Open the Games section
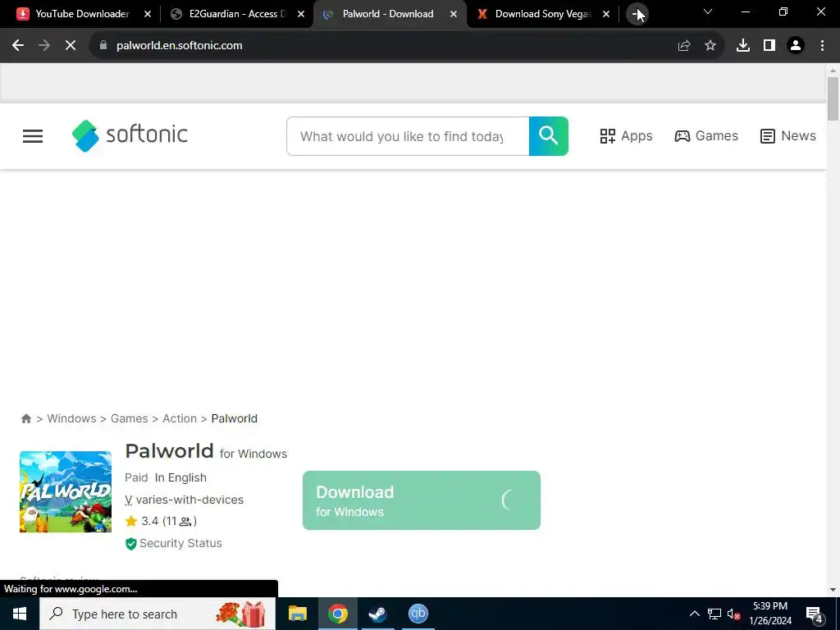The height and width of the screenshot is (630, 840). click(x=706, y=136)
